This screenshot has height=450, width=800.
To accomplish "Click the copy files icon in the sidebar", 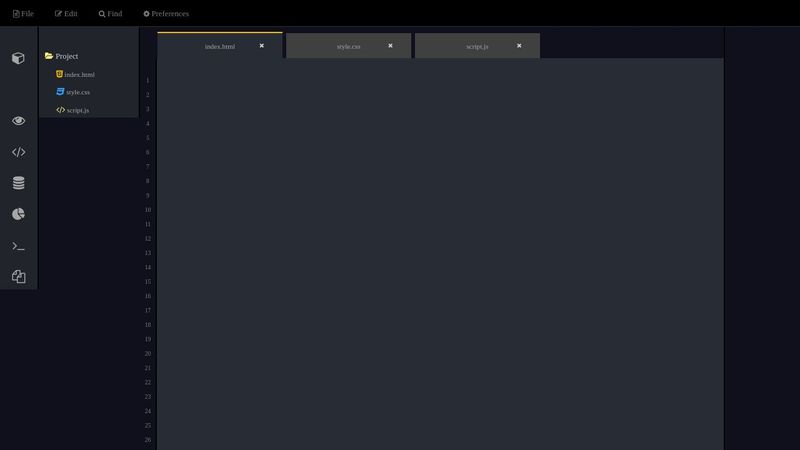I will [x=18, y=277].
